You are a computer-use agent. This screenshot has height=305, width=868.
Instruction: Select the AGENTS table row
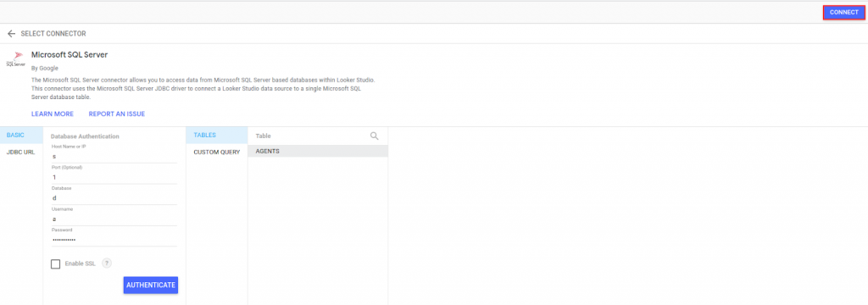318,151
